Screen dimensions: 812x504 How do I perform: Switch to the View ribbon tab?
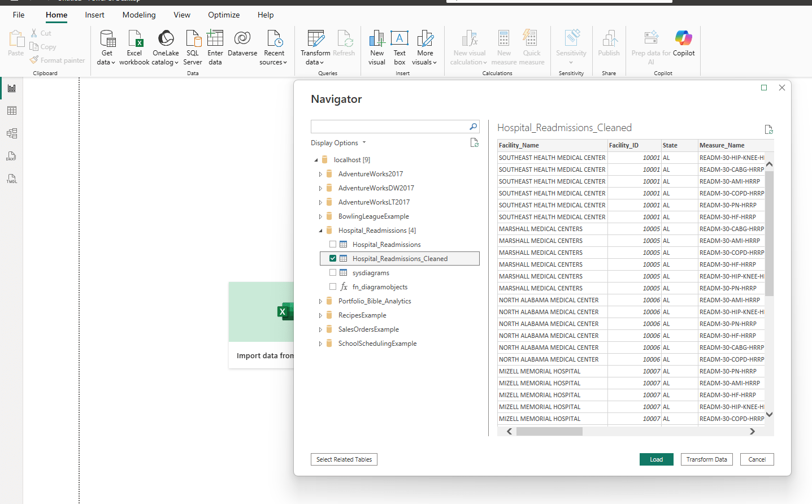pos(182,15)
